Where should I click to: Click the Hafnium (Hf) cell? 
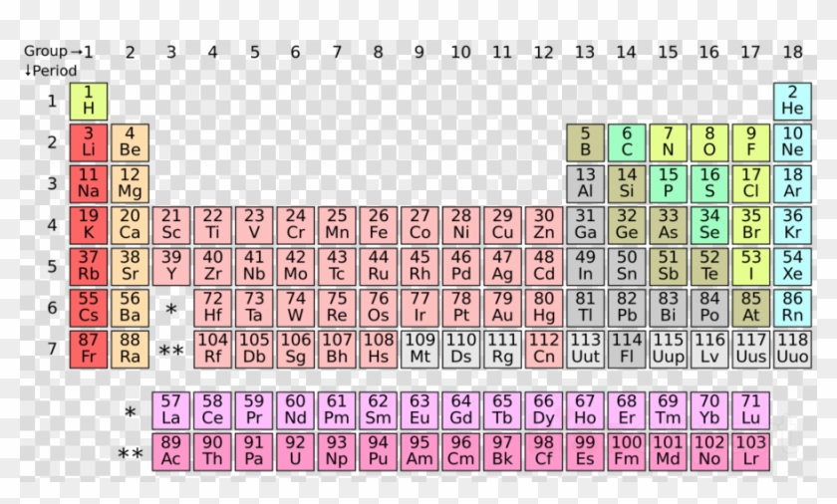(212, 308)
